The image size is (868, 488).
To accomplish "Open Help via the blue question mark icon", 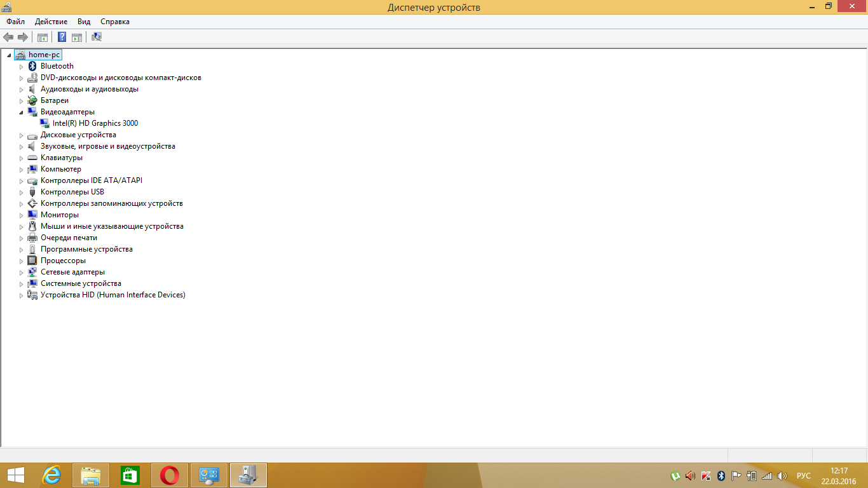I will (x=62, y=37).
